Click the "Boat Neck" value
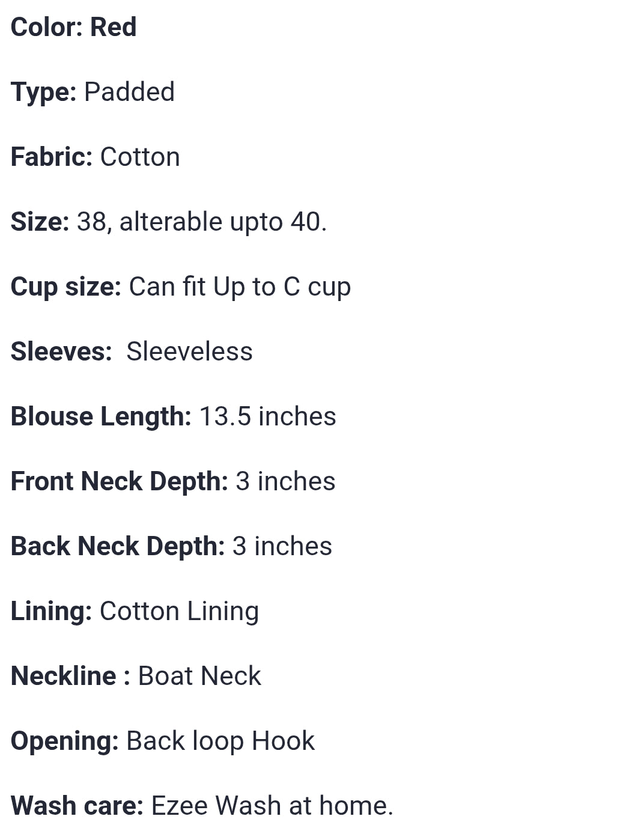 (x=199, y=676)
